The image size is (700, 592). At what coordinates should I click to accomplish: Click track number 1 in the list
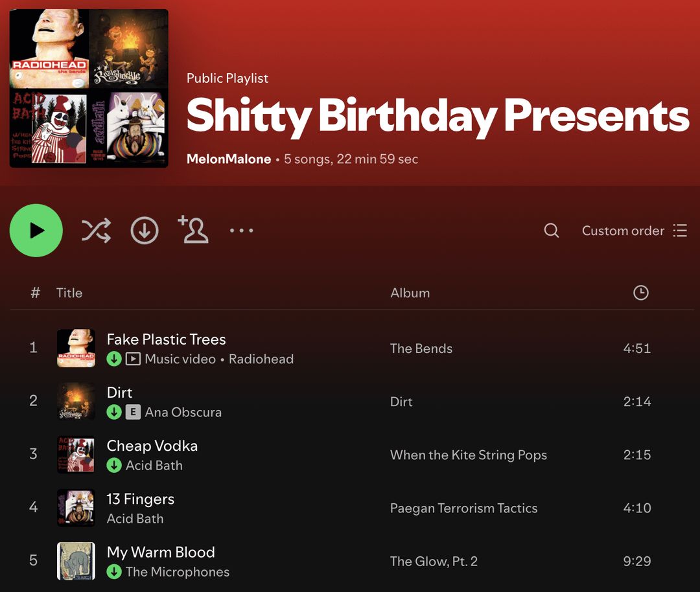(34, 348)
